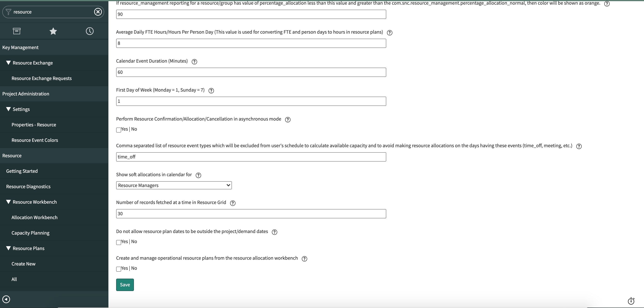Check the restrict resource plan dates option
644x308 pixels.
[x=119, y=242]
